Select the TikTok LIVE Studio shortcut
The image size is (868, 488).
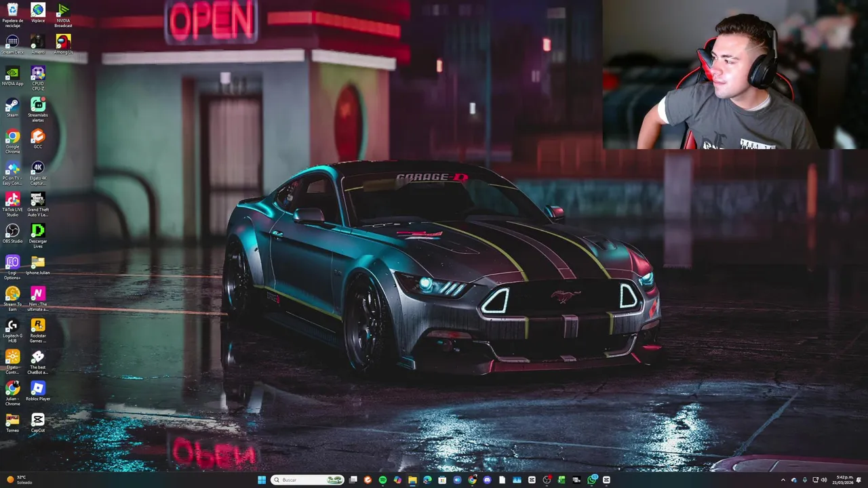[x=12, y=204]
